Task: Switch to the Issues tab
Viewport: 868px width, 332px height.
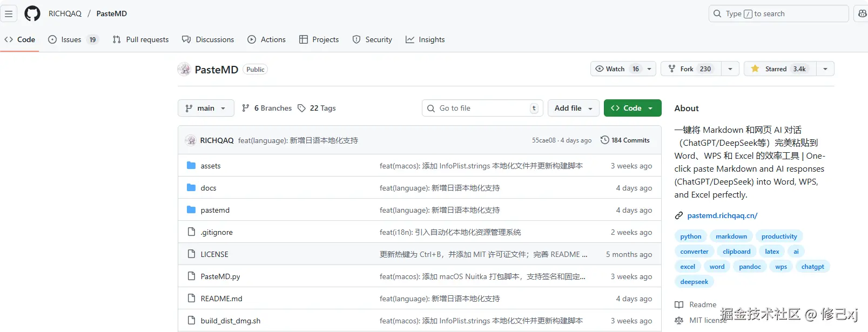Action: tap(71, 39)
